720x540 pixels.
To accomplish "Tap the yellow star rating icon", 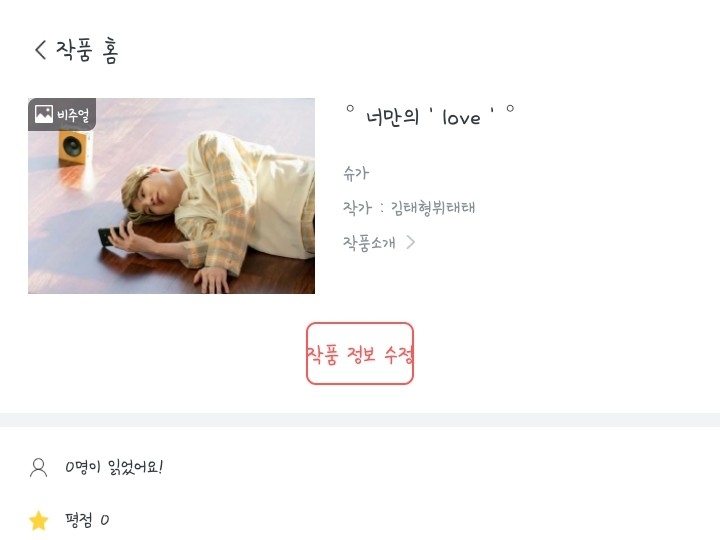I will click(x=39, y=520).
